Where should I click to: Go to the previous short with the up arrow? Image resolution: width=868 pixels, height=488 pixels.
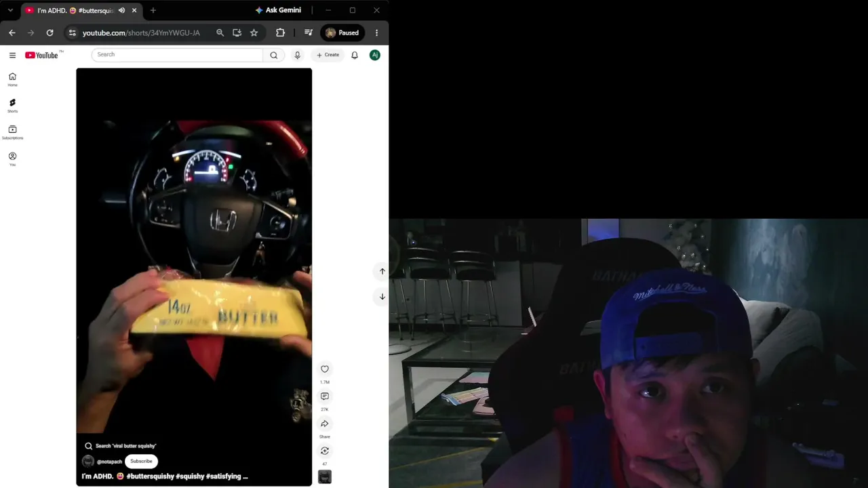382,271
